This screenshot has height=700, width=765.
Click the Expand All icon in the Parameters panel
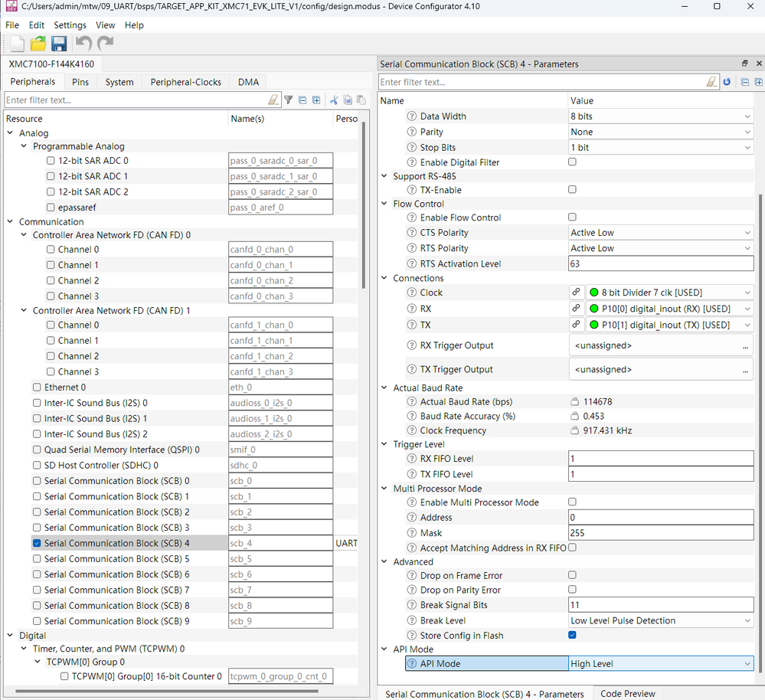(x=758, y=82)
